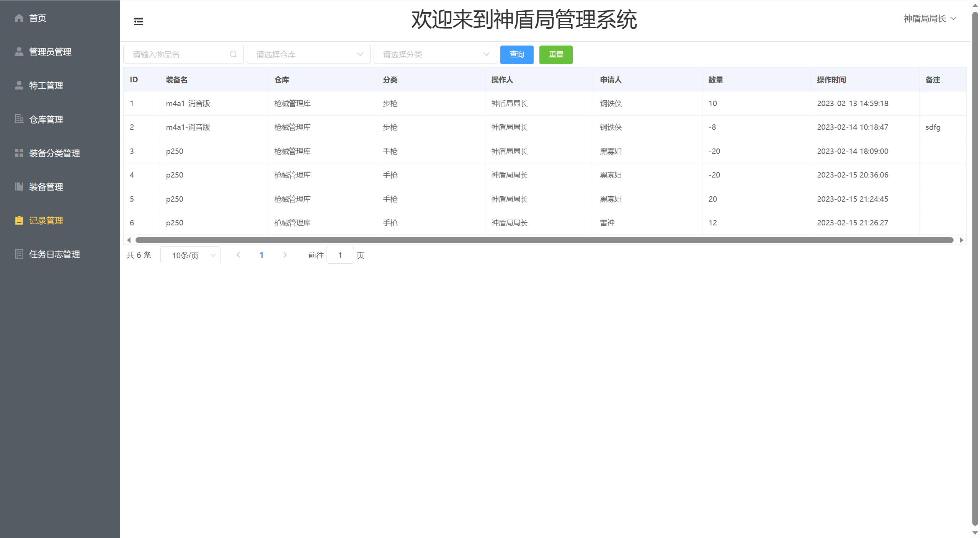Click 步枪 category in row ID 2
This screenshot has width=980, height=538.
(x=390, y=127)
